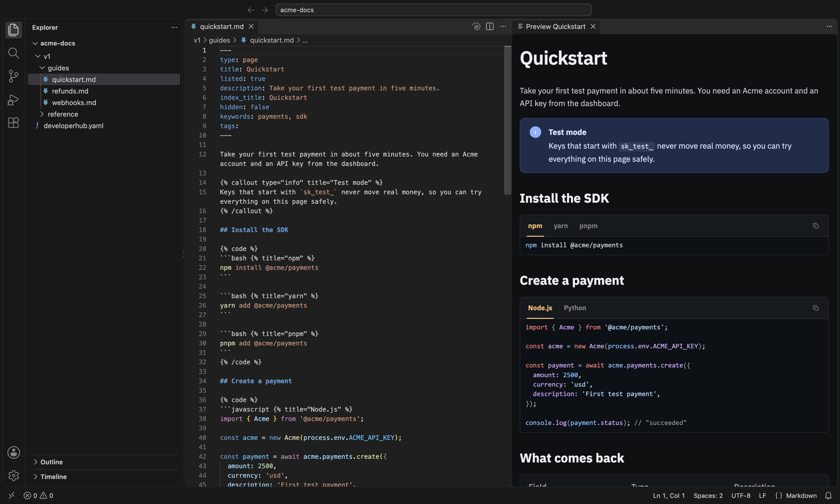Click the notifications bell in status bar
The image size is (840, 504).
pos(828,496)
